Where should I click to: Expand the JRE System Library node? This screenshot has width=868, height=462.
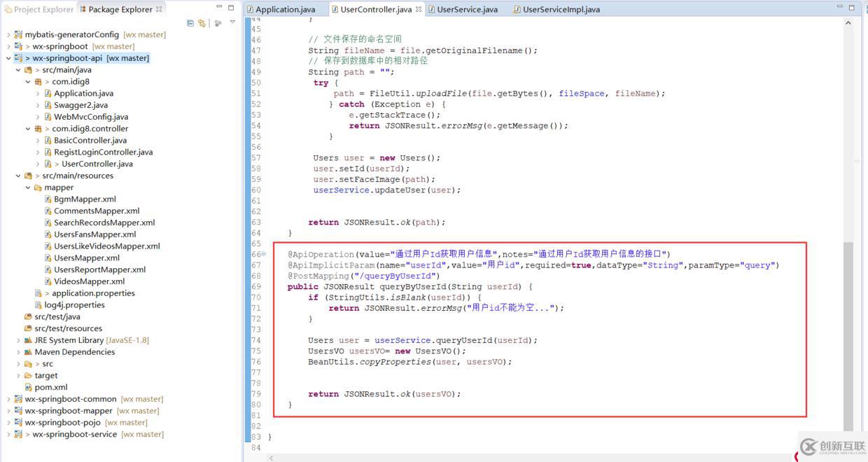(x=18, y=340)
